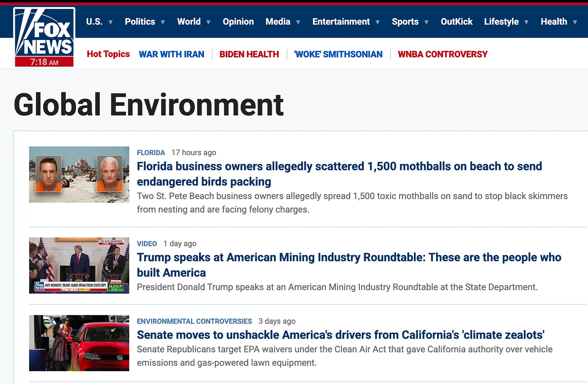Expand the Entertainment dropdown arrow

tap(378, 22)
